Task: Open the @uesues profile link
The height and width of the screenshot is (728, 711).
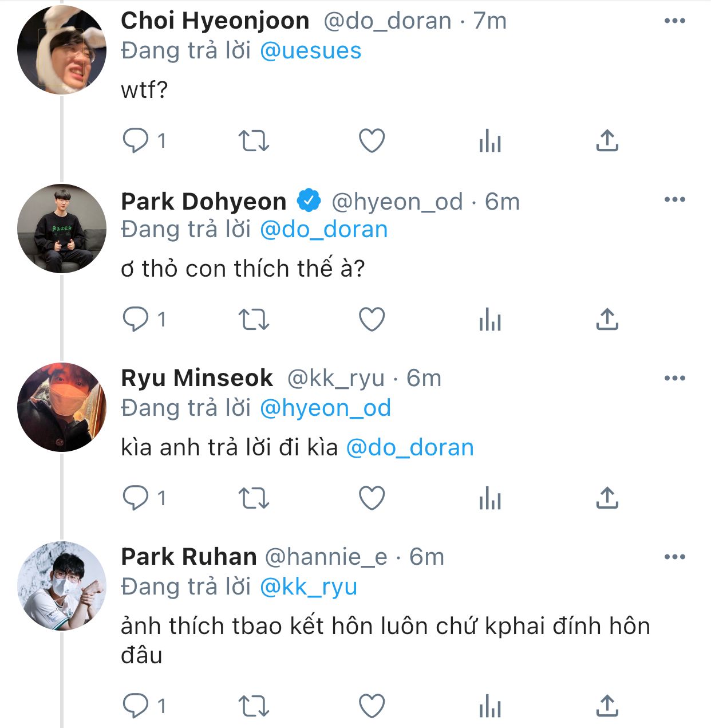Action: pos(310,51)
